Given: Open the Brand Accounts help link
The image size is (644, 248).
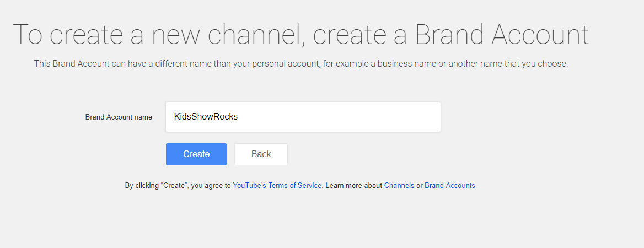Looking at the screenshot, I should coord(450,186).
